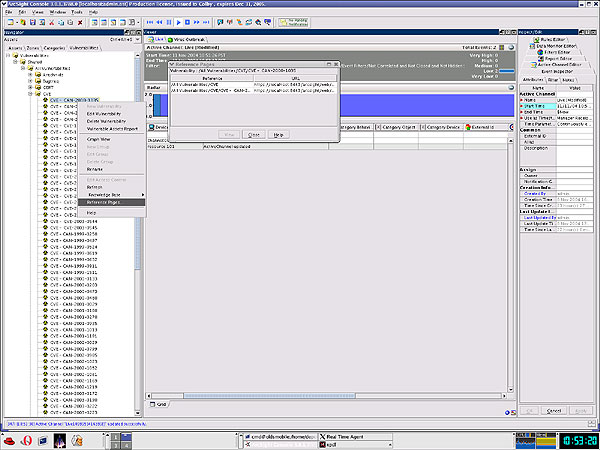
Task: Click Help button in Reference Pages dialog
Action: (277, 133)
